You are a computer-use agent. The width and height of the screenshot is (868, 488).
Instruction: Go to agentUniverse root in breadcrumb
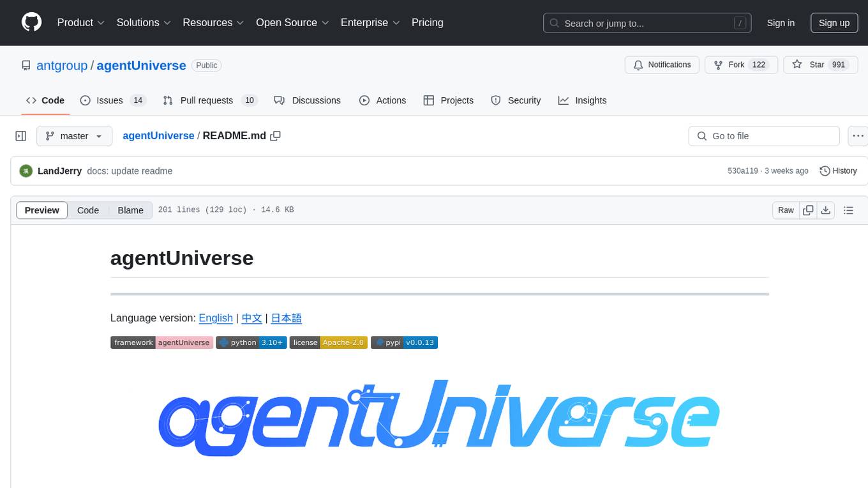[x=158, y=136]
